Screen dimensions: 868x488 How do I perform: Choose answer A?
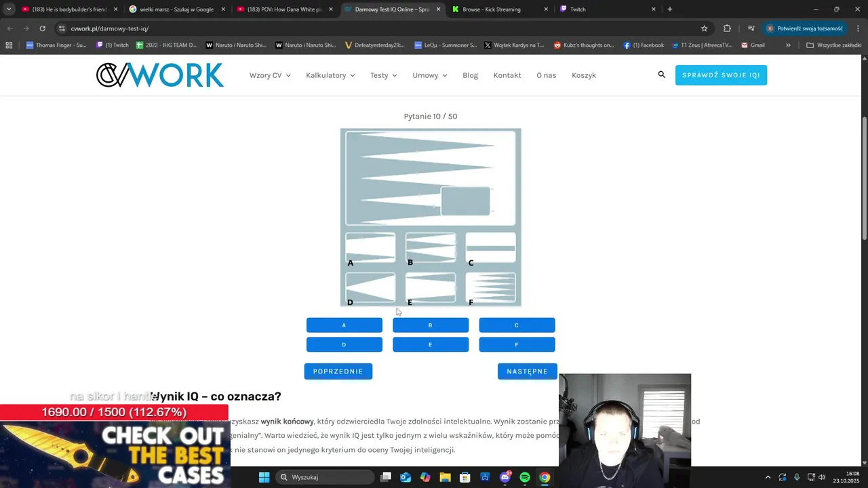click(344, 325)
